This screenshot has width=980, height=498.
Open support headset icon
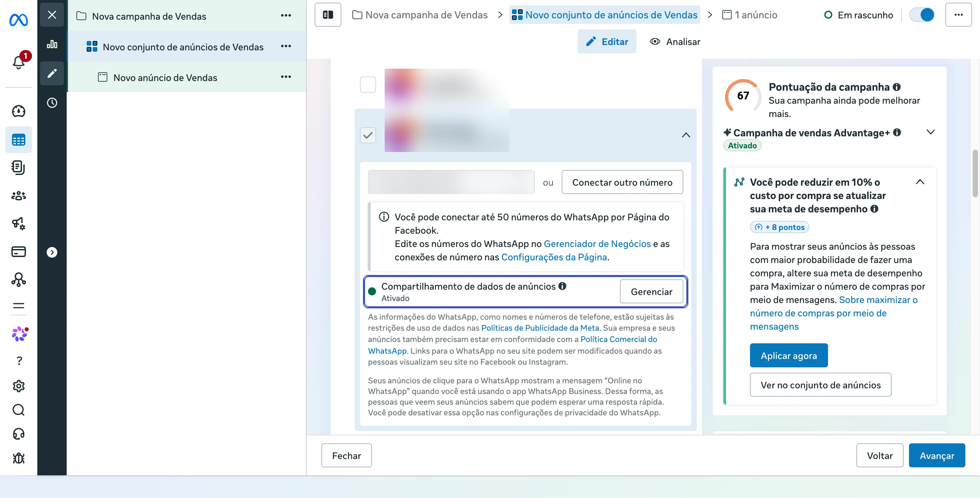(18, 434)
